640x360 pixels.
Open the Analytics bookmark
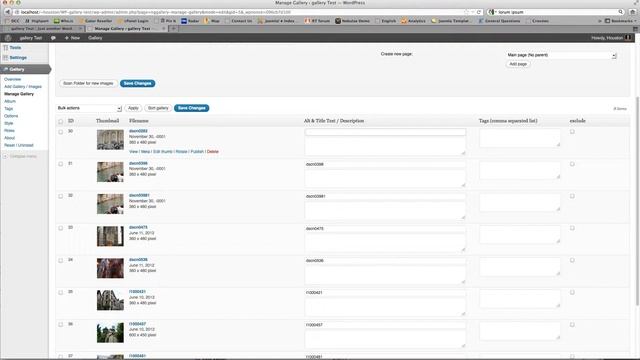coord(413,21)
